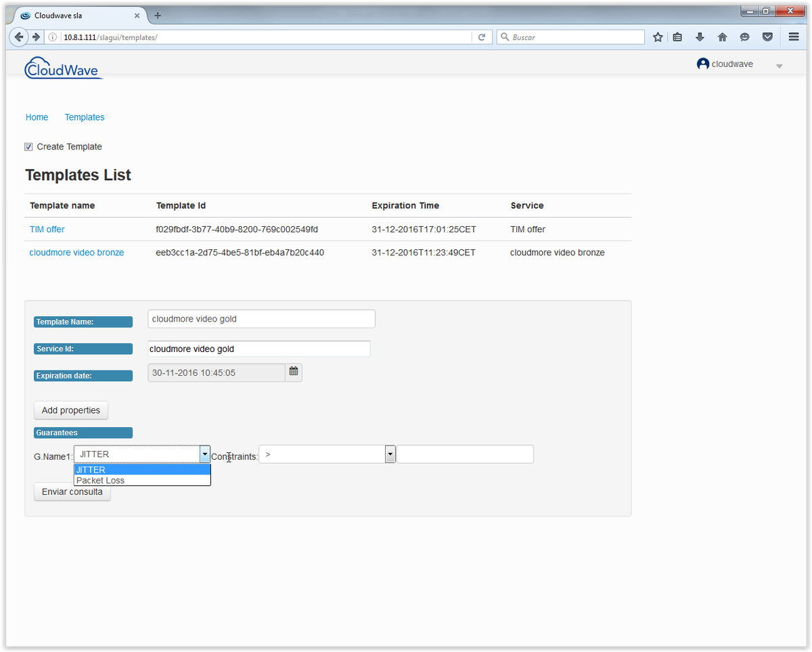
Task: Click template id eeb3cc1a-2d75-4be5-81bf-eb4a7b20c440
Action: (240, 253)
